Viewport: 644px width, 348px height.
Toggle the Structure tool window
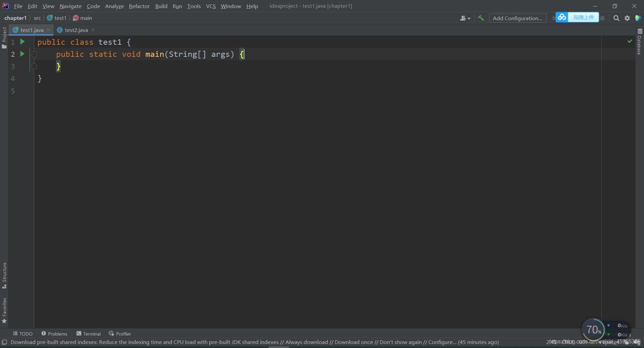click(x=4, y=275)
